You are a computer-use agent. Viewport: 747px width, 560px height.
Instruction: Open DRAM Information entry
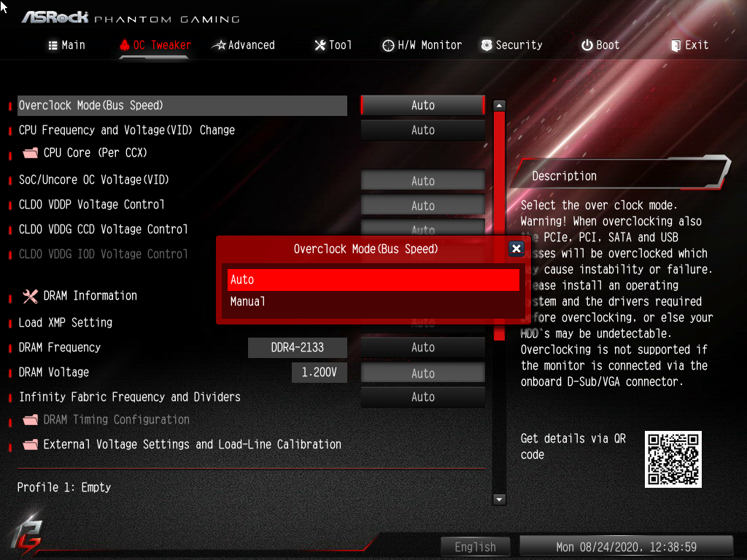[90, 296]
